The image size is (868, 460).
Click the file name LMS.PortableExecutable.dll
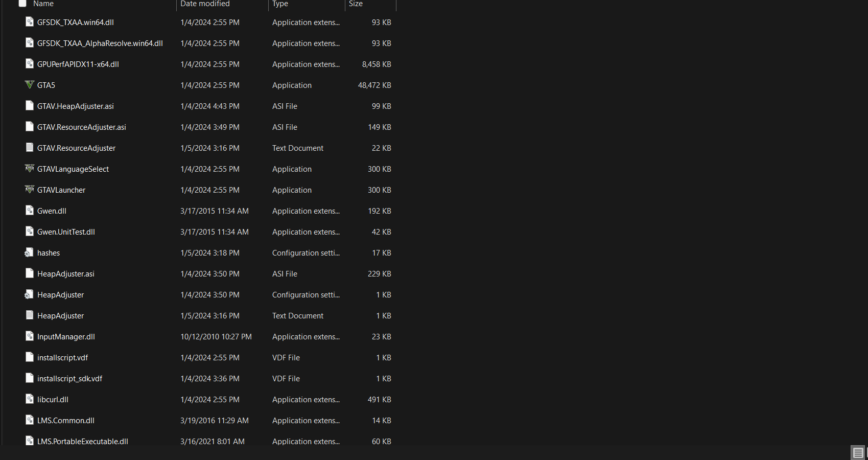click(x=83, y=441)
